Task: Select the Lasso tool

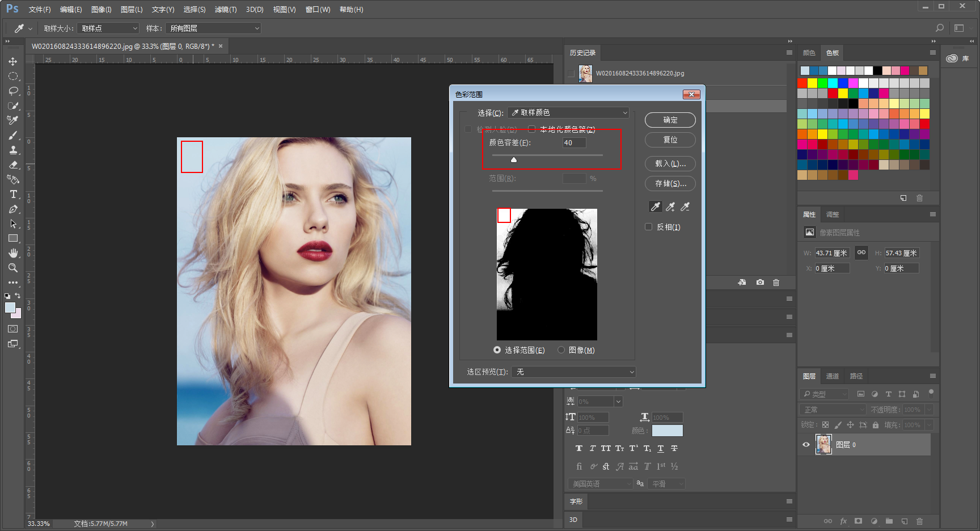Action: [x=13, y=91]
